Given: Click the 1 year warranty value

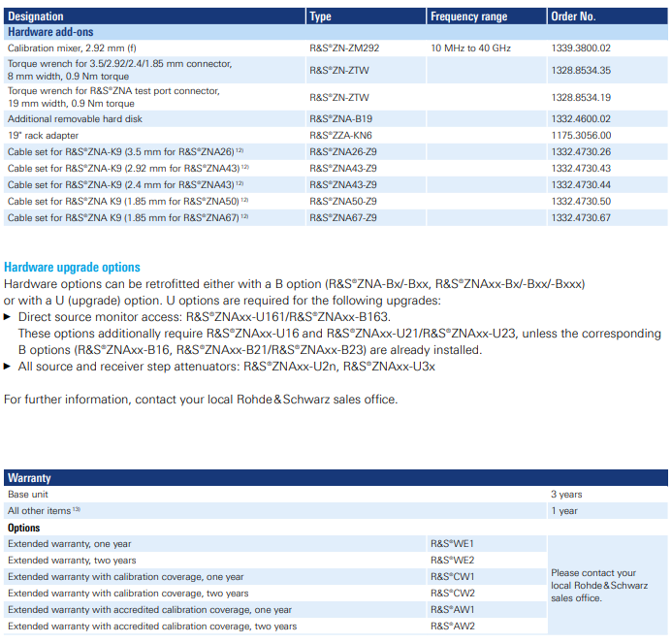Looking at the screenshot, I should click(564, 511).
